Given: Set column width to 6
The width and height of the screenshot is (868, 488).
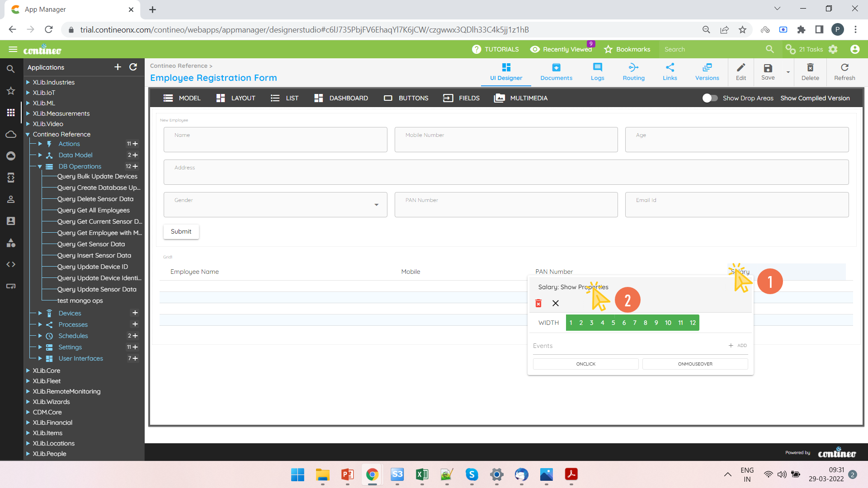Looking at the screenshot, I should pyautogui.click(x=624, y=323).
